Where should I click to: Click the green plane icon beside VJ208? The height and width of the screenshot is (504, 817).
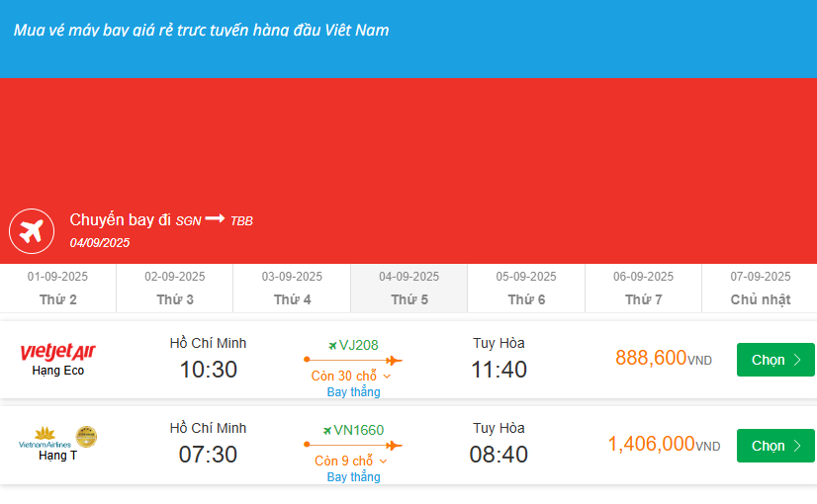[333, 345]
